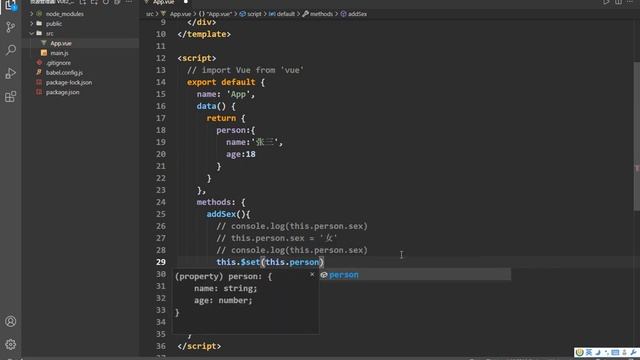Click line number 29 in gutter
The width and height of the screenshot is (640, 360).
tap(161, 262)
